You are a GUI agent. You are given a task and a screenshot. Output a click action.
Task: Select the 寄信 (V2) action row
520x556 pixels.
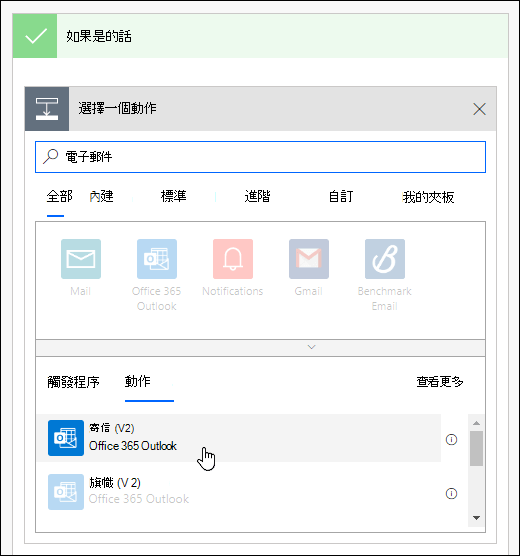pyautogui.click(x=239, y=438)
